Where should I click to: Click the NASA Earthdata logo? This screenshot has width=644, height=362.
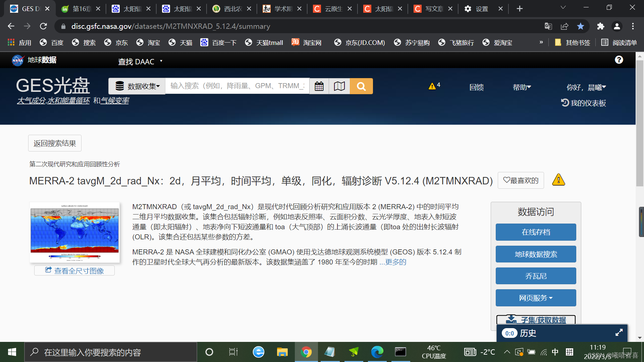[x=17, y=60]
